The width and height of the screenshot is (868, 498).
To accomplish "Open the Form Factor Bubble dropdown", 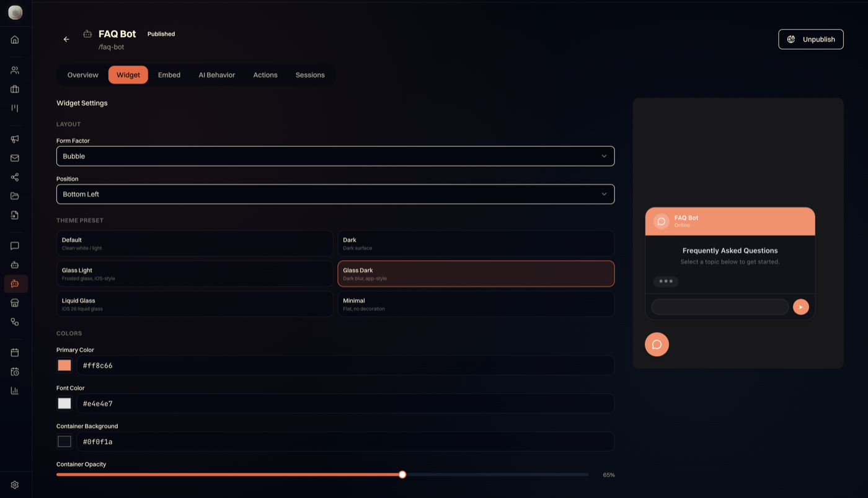I will (x=335, y=156).
